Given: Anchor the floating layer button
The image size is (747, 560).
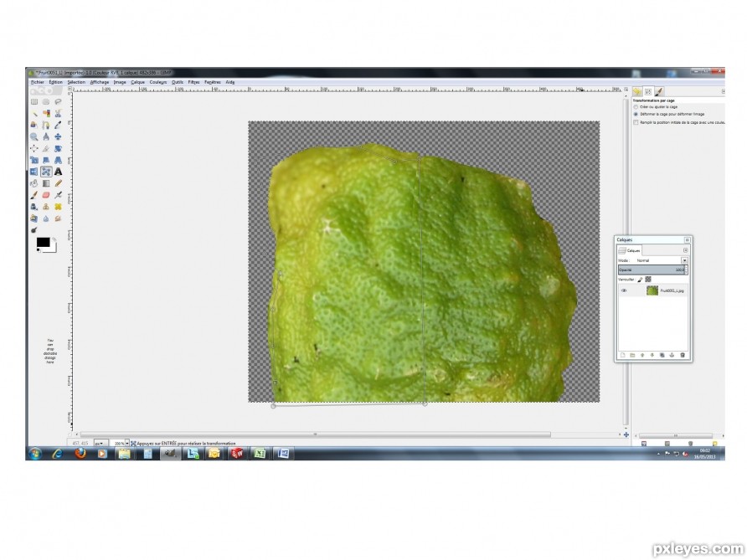Looking at the screenshot, I should coord(672,355).
